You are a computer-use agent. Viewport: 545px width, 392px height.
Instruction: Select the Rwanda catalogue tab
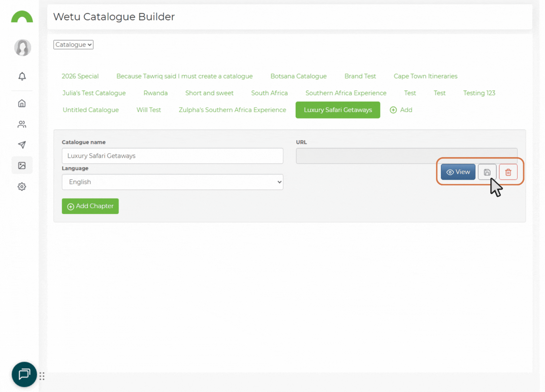[x=156, y=93]
